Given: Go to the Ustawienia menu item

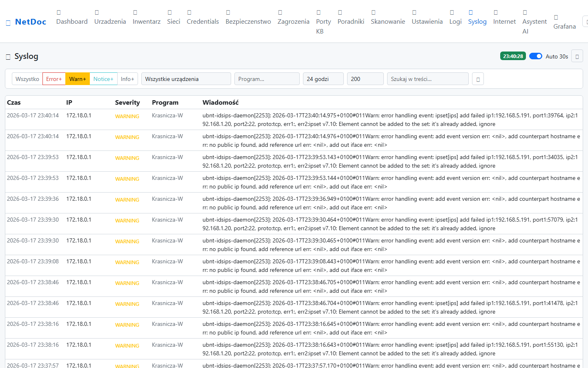Looking at the screenshot, I should (427, 22).
